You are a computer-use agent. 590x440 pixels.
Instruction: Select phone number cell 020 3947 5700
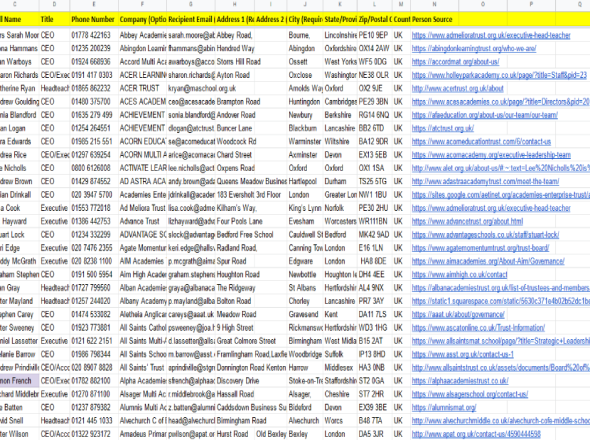tap(94, 195)
